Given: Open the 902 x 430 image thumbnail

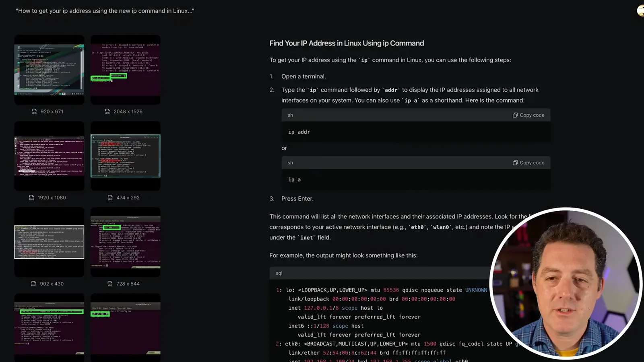Looking at the screenshot, I should tap(49, 242).
